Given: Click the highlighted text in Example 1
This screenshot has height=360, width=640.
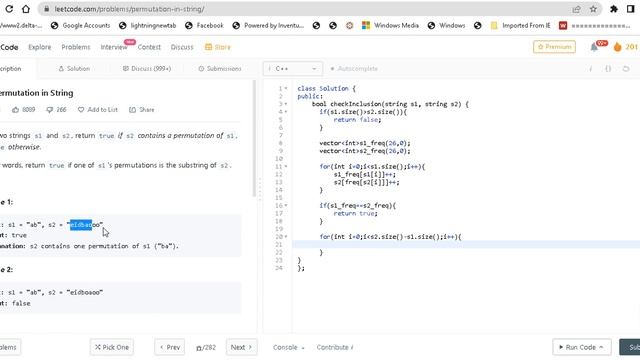Looking at the screenshot, I should (x=81, y=224).
